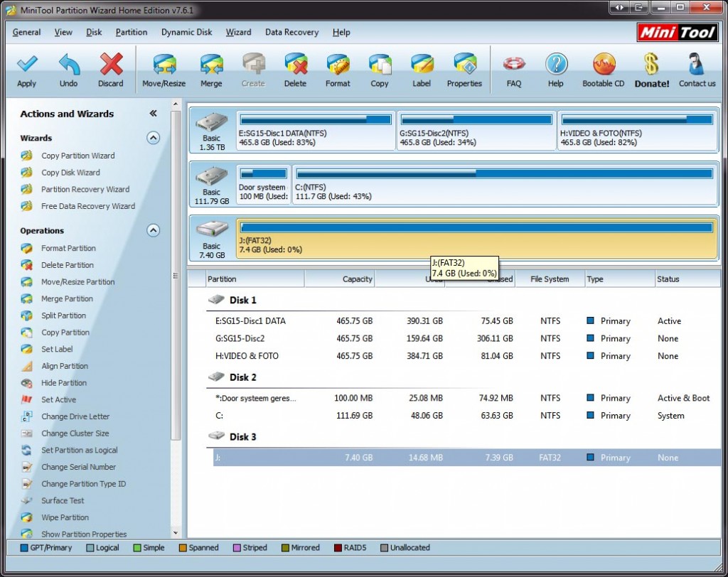This screenshot has height=577, width=728.
Task: Select the Merge toolbar icon
Action: pos(211,64)
